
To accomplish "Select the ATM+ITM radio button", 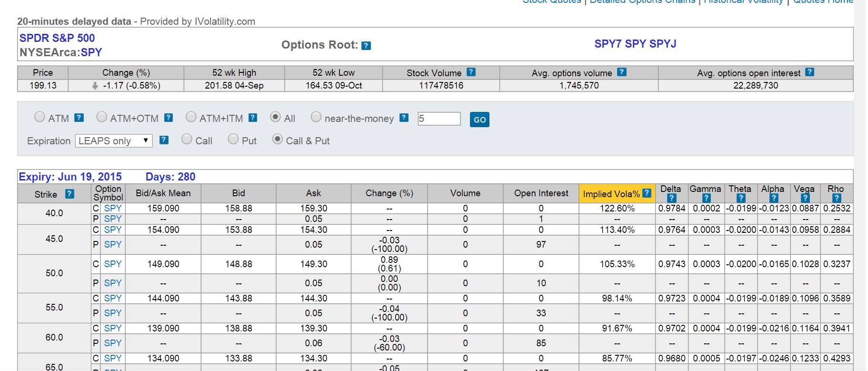I will tap(191, 117).
